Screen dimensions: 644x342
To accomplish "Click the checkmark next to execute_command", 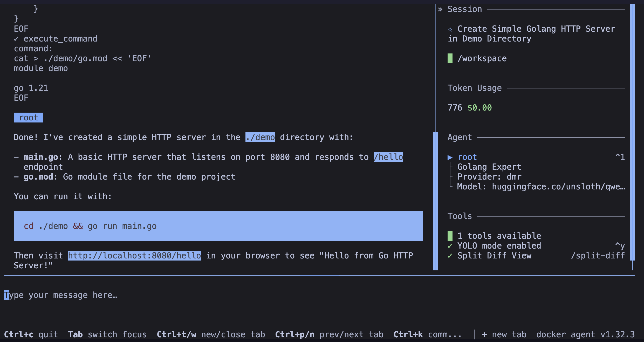I will tap(16, 39).
